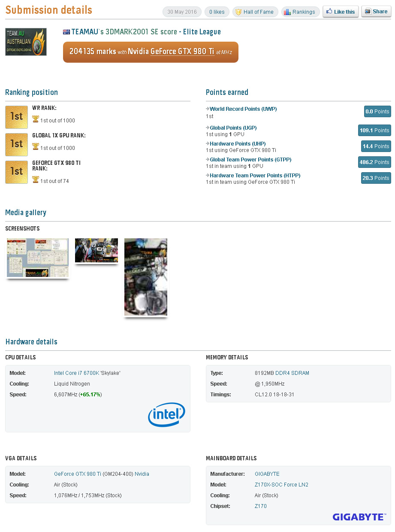Click the 109.1 Points badge
This screenshot has height=532, width=395.
374,131
